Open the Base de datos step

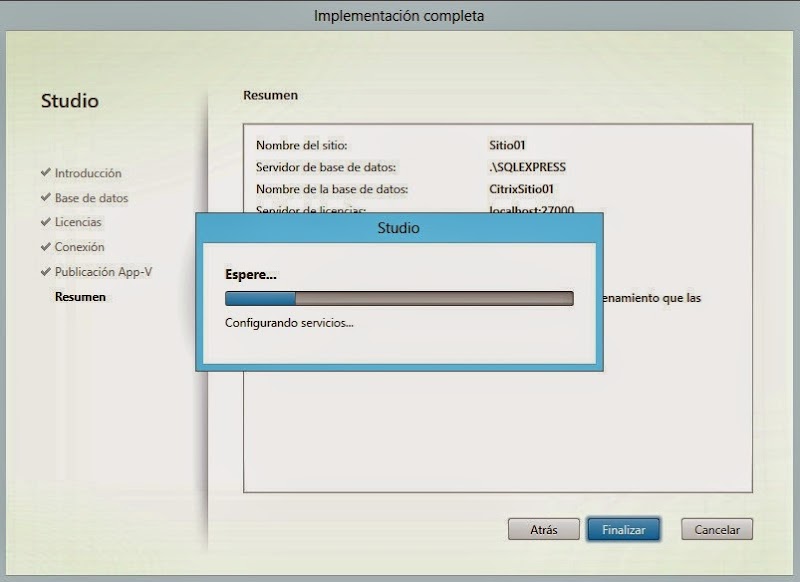coord(91,198)
